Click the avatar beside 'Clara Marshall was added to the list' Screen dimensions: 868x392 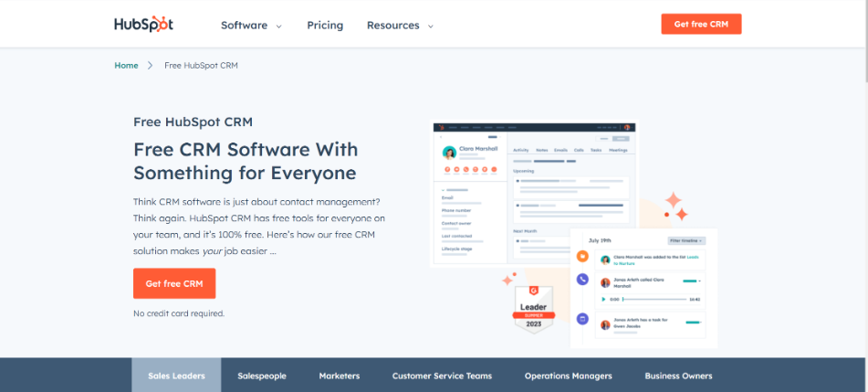pyautogui.click(x=606, y=260)
